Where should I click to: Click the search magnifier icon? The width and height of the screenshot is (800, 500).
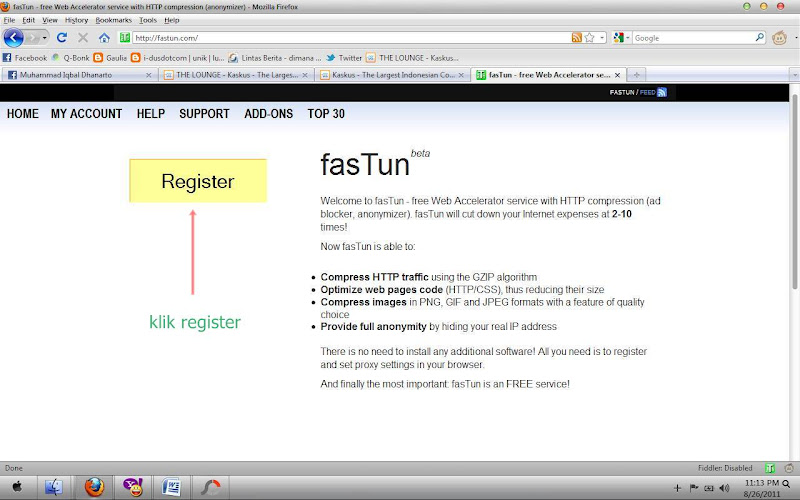tap(760, 37)
